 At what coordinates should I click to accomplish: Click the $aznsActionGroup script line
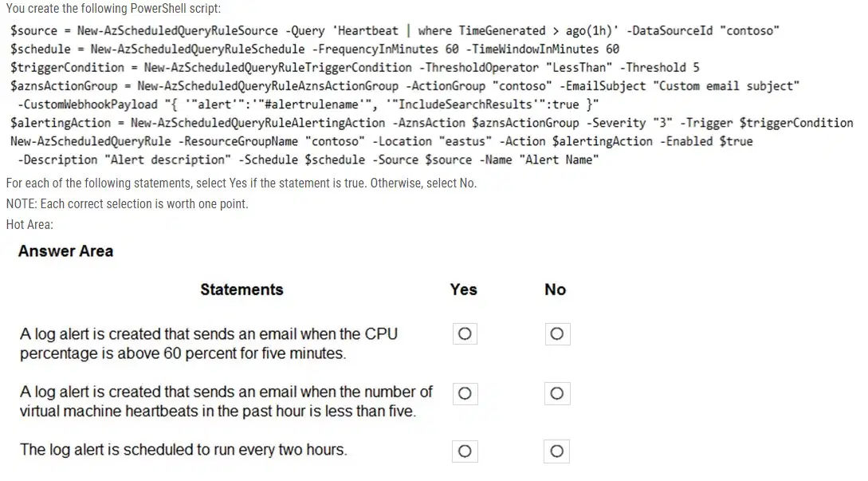click(405, 86)
